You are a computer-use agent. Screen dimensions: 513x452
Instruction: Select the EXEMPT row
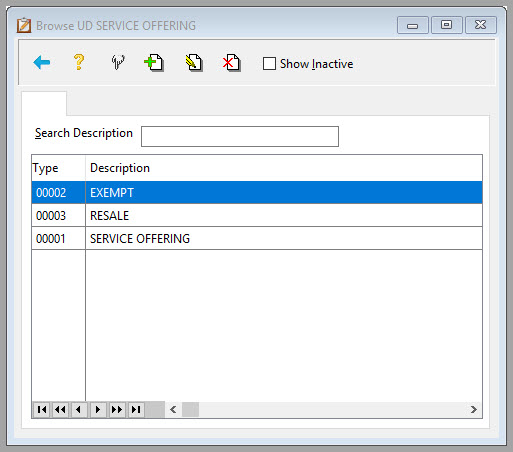[257, 193]
